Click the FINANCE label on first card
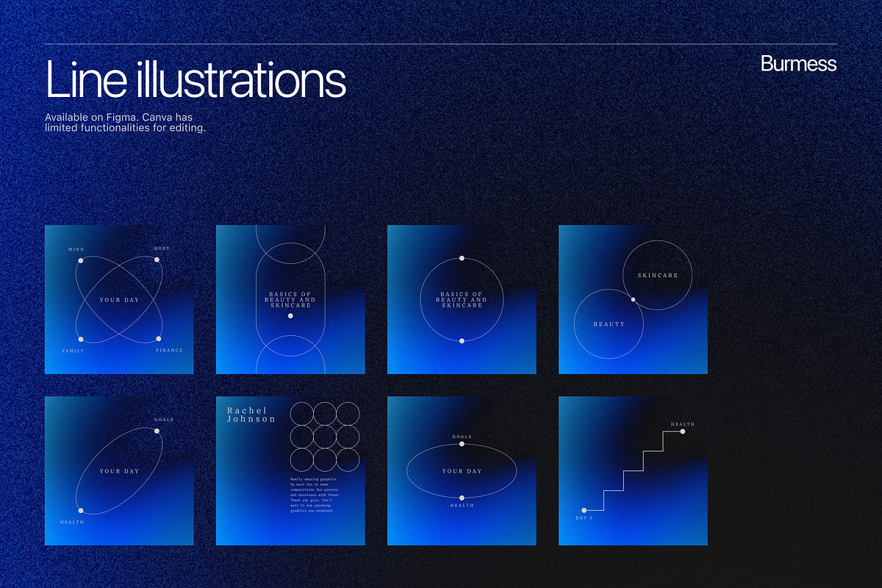Viewport: 882px width, 588px height. point(169,351)
